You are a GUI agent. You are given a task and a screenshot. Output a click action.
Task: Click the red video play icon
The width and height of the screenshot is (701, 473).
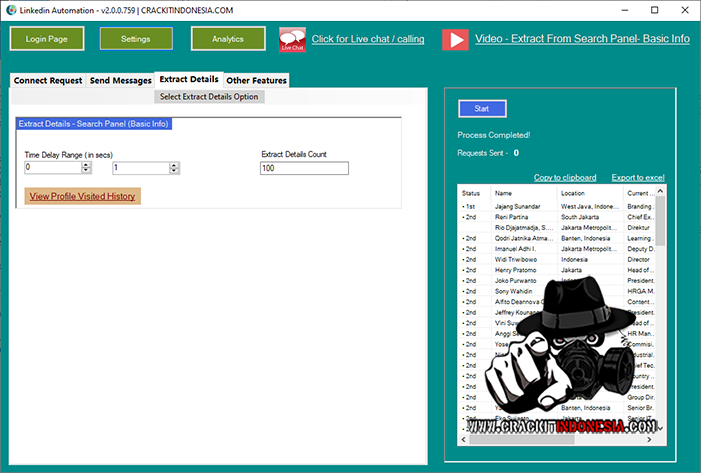coord(455,39)
